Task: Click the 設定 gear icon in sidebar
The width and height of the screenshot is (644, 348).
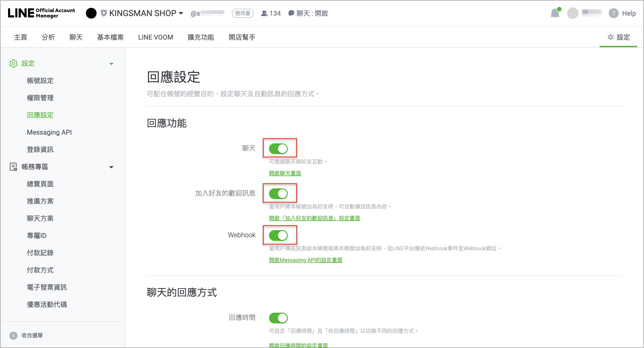Action: 13,64
